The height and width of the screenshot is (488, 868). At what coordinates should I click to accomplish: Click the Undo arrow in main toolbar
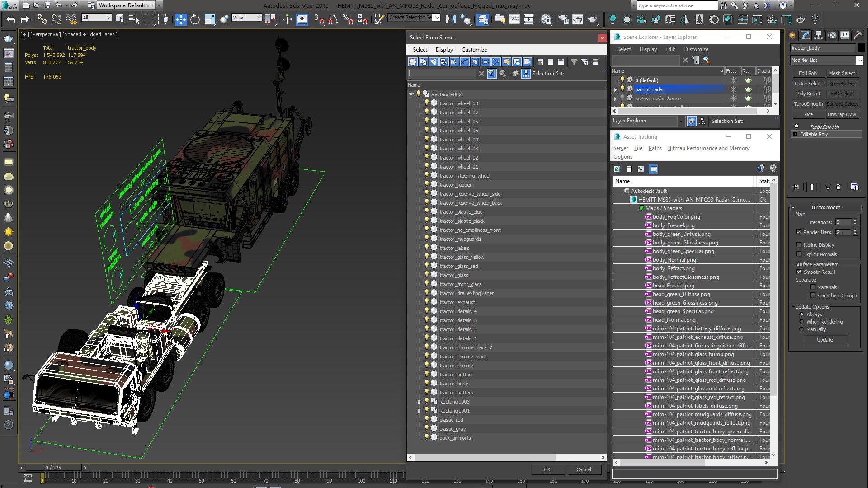point(11,19)
